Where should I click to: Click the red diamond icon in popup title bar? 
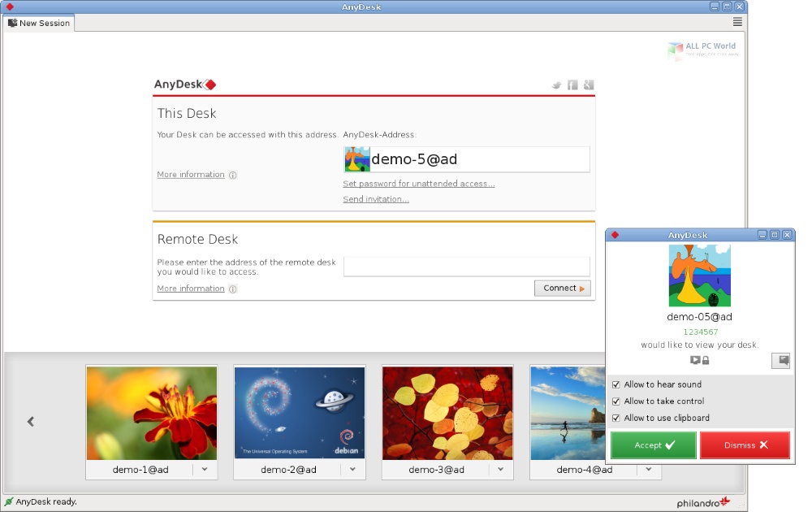(x=615, y=235)
